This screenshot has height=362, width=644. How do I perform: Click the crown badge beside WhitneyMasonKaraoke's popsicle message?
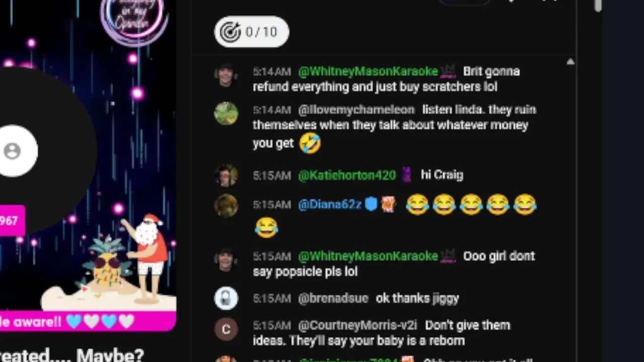pos(447,256)
